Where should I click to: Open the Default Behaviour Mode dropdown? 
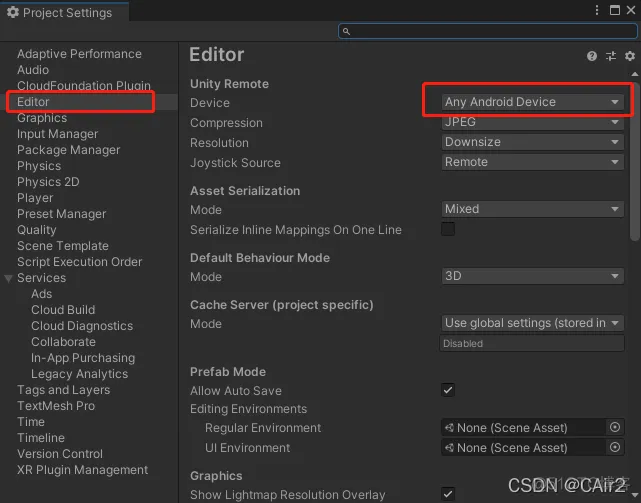click(x=532, y=276)
